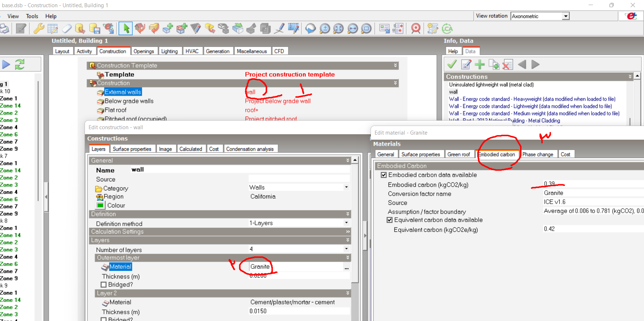Click the Embodied carbon kgCO2/kg value field
Screen dimensions: 644x321
pyautogui.click(x=593, y=184)
